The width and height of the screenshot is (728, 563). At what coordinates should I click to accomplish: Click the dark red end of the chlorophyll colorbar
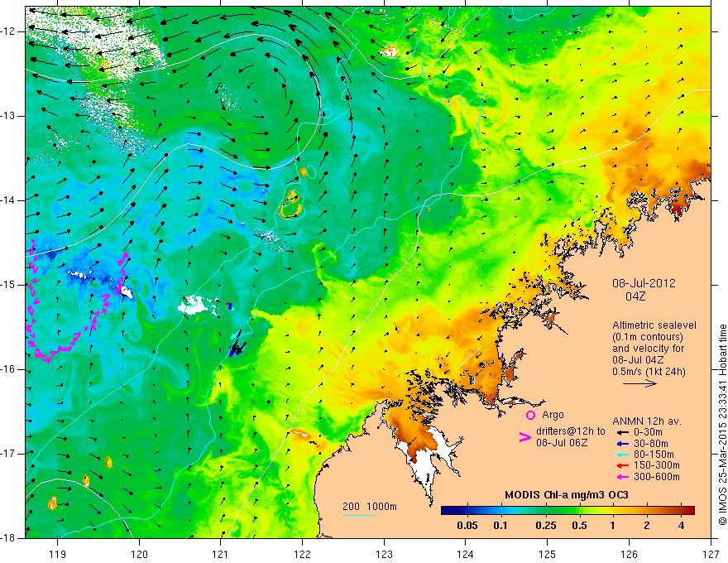pyautogui.click(x=689, y=511)
